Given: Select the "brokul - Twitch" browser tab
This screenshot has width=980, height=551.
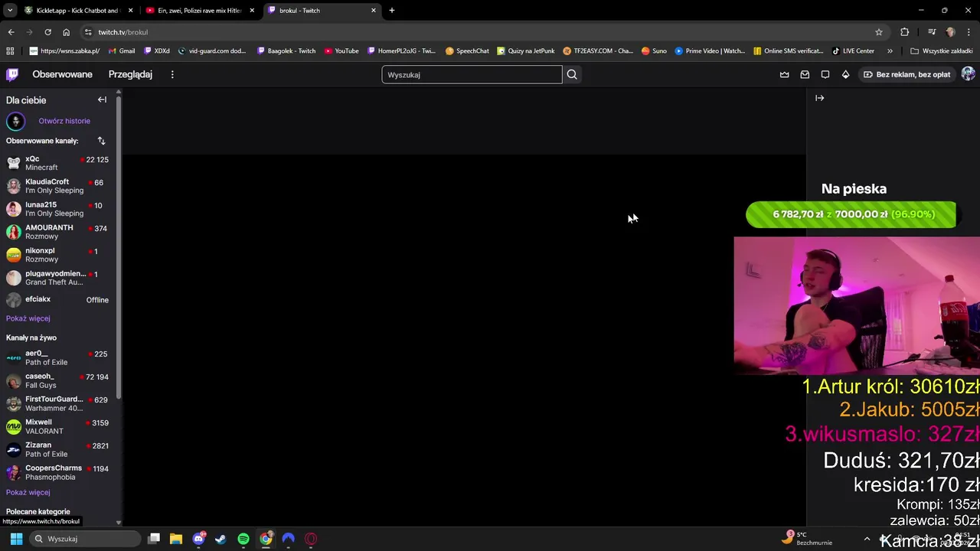Looking at the screenshot, I should [x=322, y=11].
